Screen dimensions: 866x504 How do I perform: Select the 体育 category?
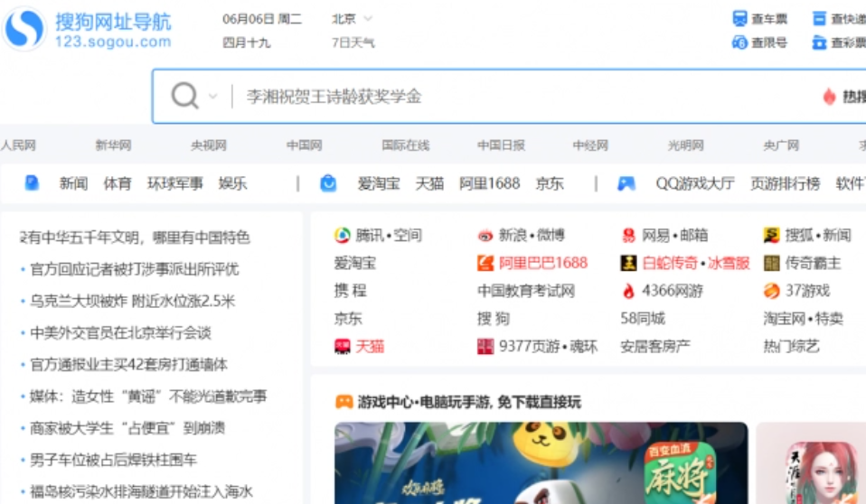118,183
